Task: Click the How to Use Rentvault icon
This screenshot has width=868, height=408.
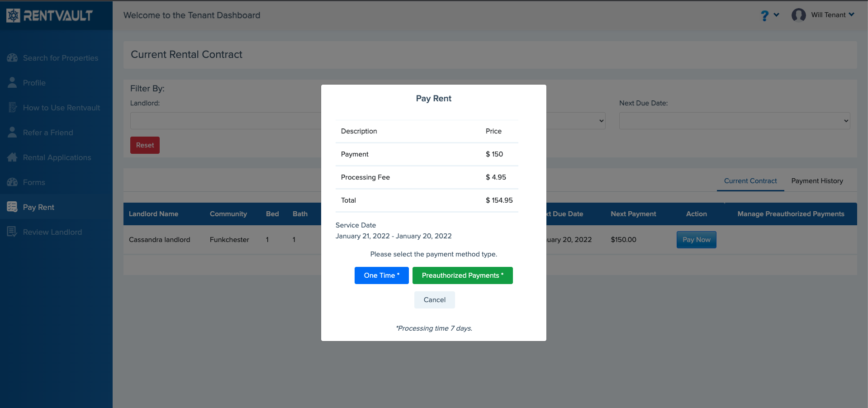Action: (12, 108)
